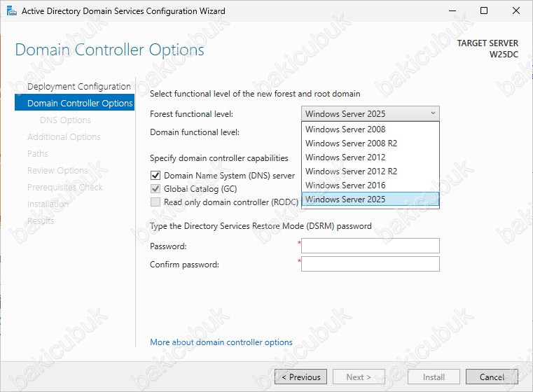
Task: Select Additional Options sidebar step
Action: click(x=64, y=137)
